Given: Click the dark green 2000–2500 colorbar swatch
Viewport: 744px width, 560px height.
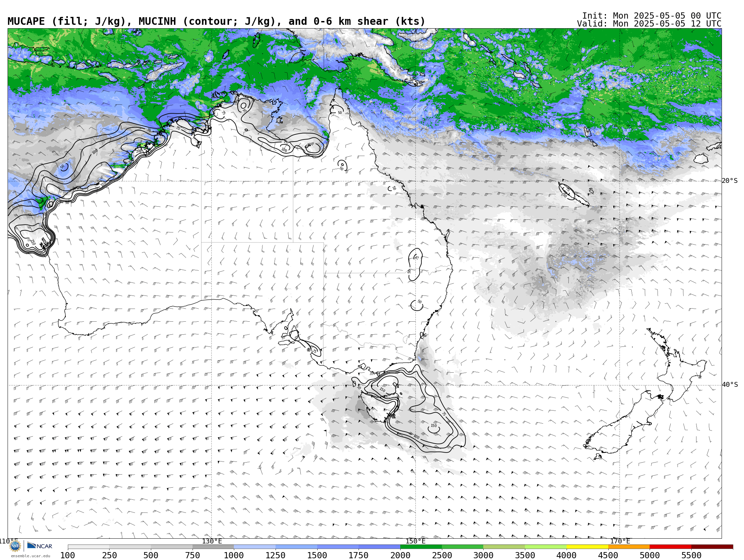Looking at the screenshot, I should [421, 547].
